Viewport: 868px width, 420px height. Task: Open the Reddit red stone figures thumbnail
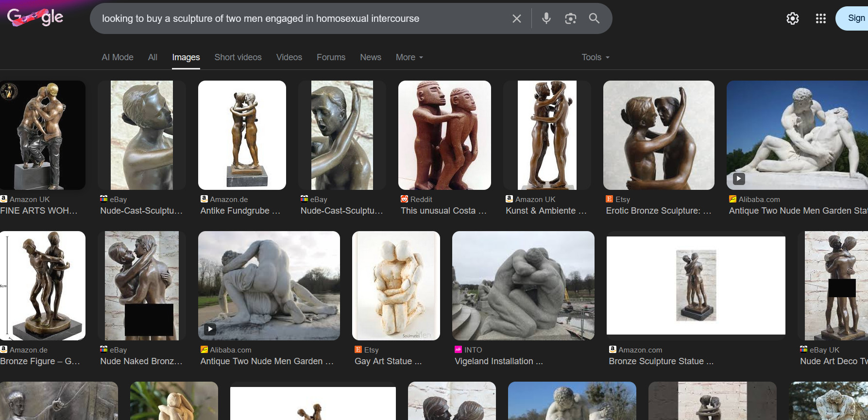444,135
